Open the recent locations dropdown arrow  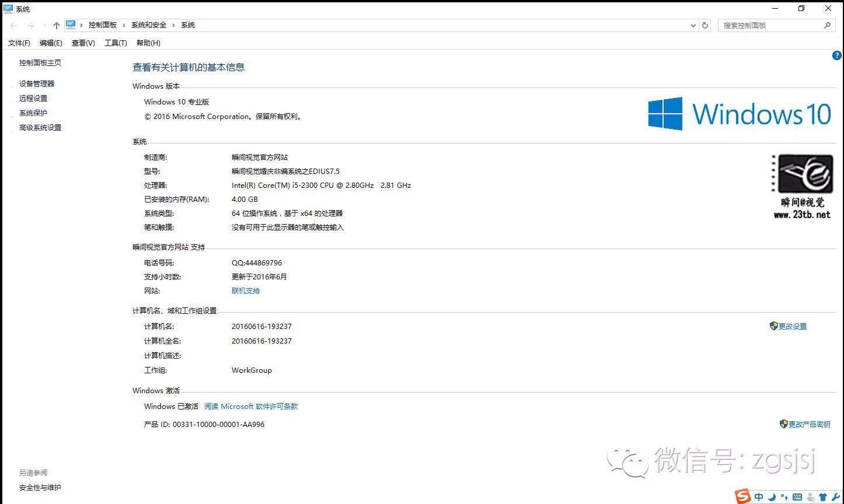tap(45, 26)
